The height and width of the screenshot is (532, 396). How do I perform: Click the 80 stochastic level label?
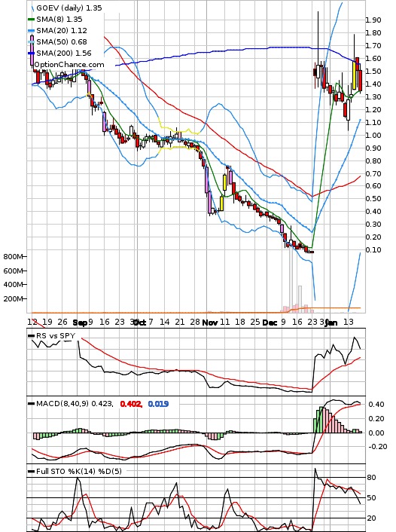[372, 478]
